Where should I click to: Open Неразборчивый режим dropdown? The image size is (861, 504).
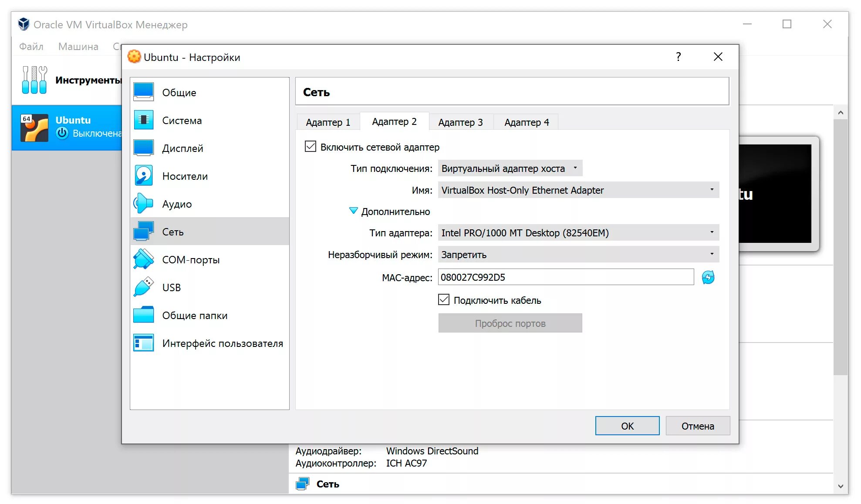pyautogui.click(x=578, y=255)
